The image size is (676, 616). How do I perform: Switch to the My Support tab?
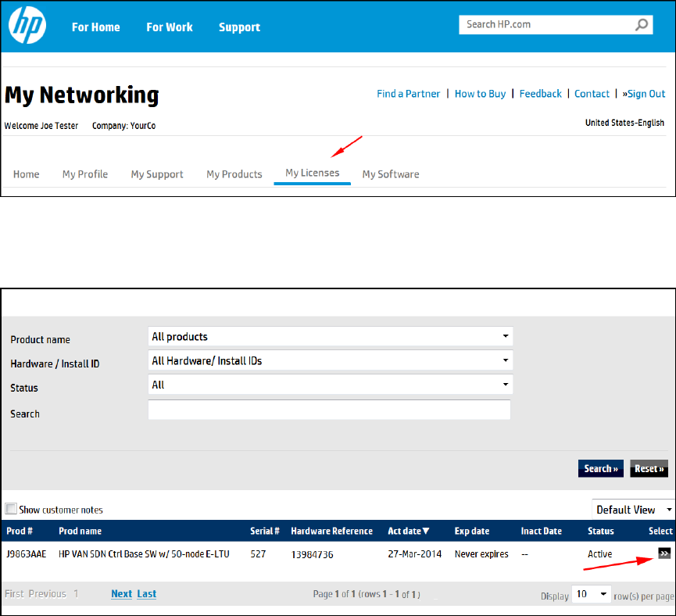click(157, 174)
